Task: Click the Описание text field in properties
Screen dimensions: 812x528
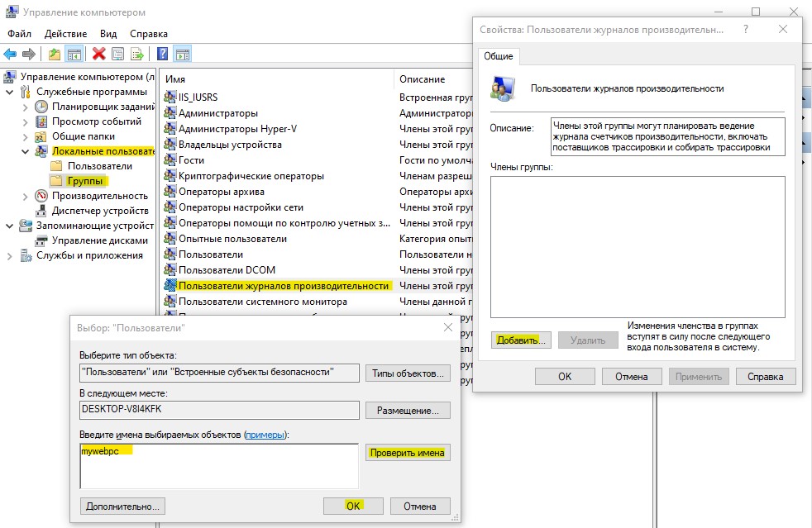Action: (668, 136)
